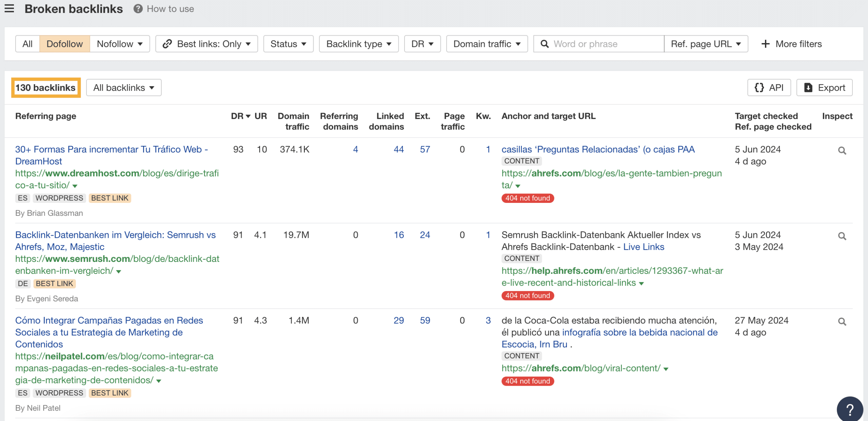Open the All backlinks dropdown
Screen dimensions: 868x421
point(124,88)
